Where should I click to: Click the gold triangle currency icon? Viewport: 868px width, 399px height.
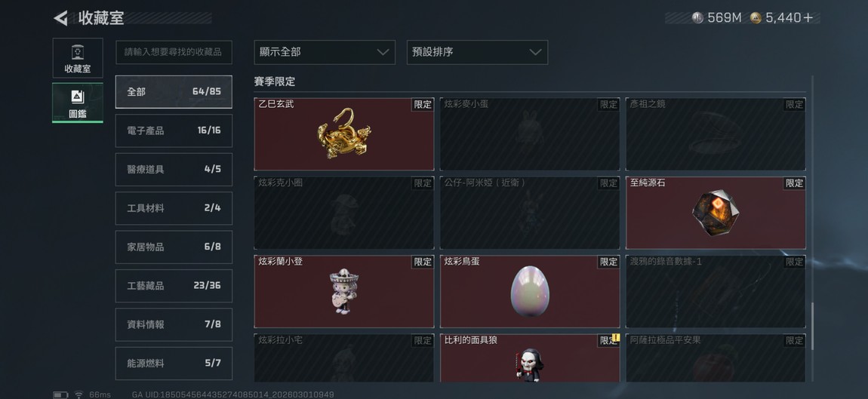[x=756, y=17]
